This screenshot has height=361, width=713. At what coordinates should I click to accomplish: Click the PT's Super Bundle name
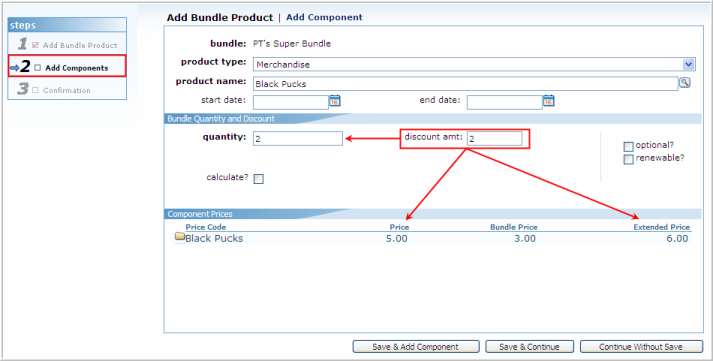click(x=292, y=44)
